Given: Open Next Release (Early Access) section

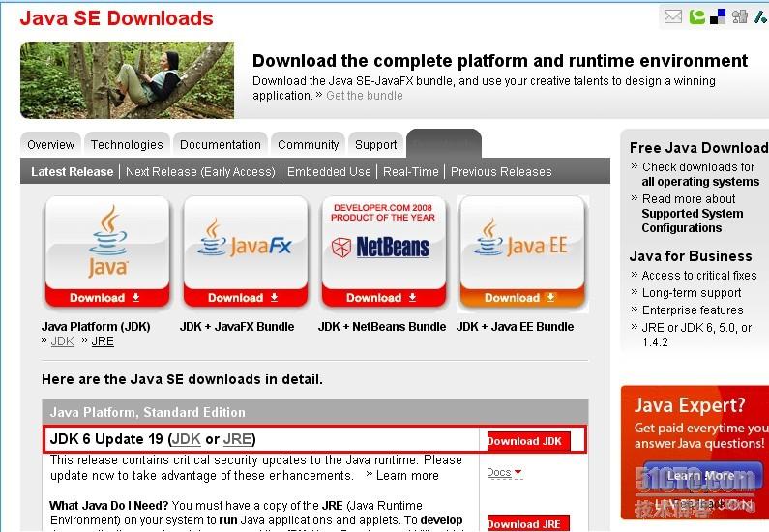Looking at the screenshot, I should tap(200, 172).
